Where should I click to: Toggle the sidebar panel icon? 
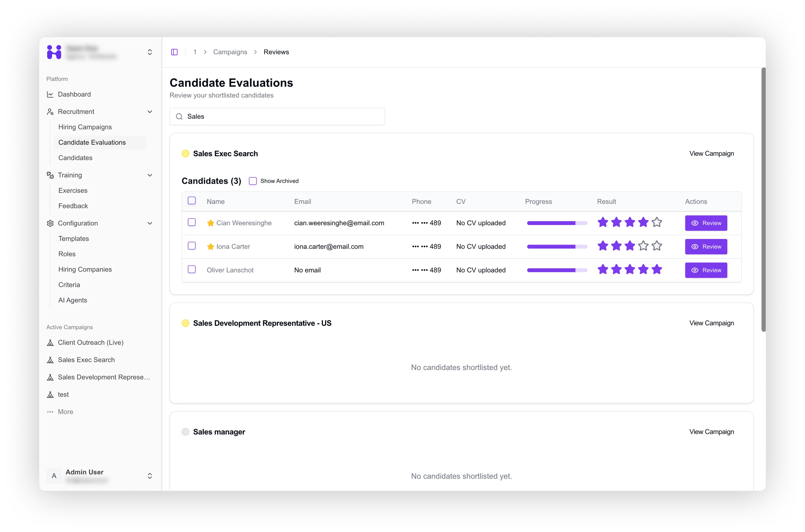174,52
